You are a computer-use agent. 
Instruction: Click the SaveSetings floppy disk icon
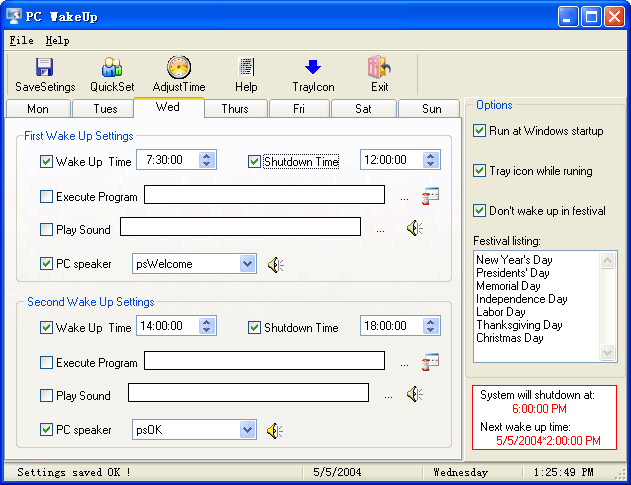pyautogui.click(x=44, y=67)
